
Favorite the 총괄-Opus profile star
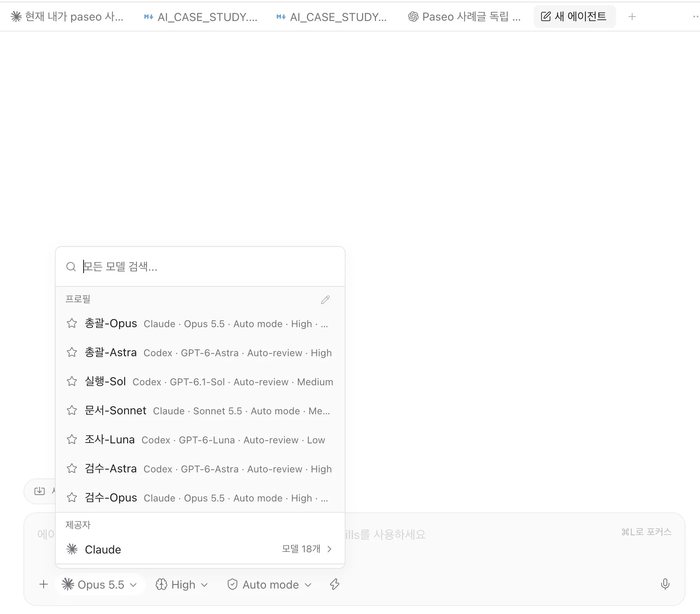(x=72, y=323)
